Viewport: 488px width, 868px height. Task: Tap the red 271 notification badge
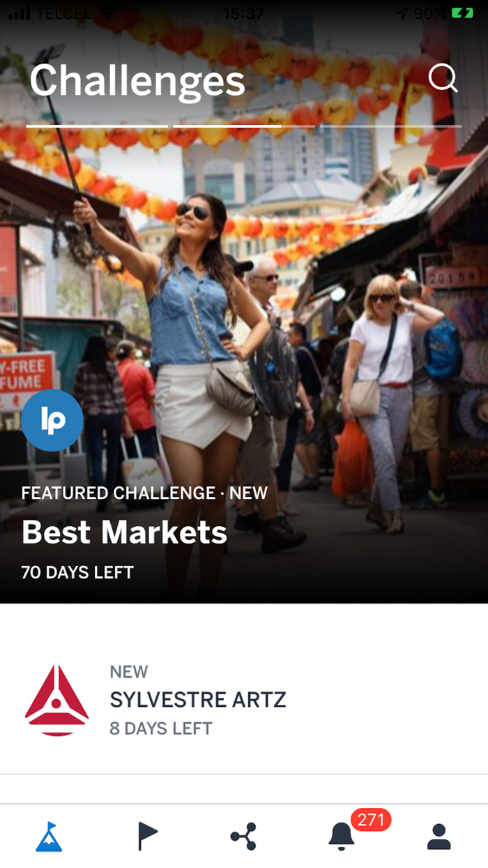371,820
